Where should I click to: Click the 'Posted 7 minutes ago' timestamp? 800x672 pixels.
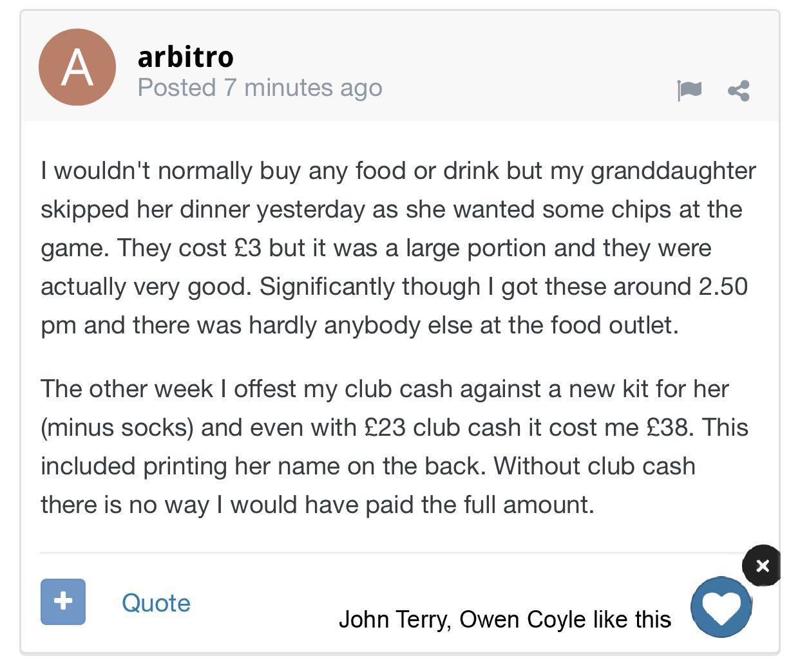pyautogui.click(x=260, y=88)
